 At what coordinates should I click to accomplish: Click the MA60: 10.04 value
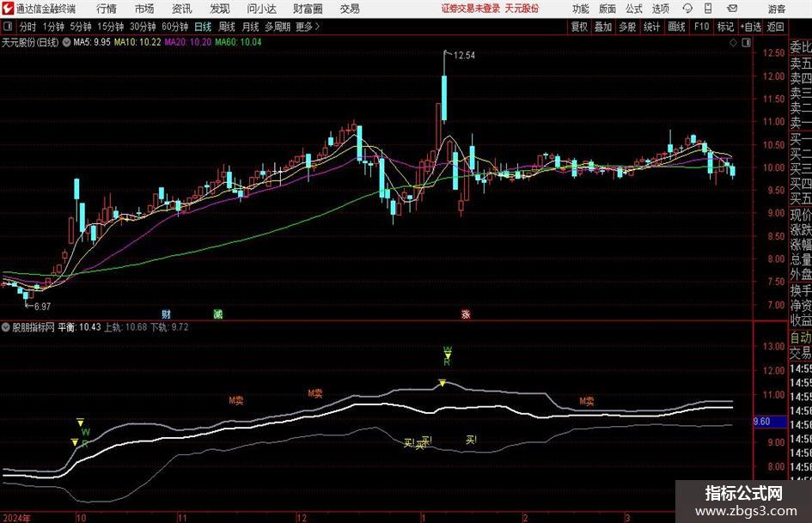pyautogui.click(x=238, y=42)
